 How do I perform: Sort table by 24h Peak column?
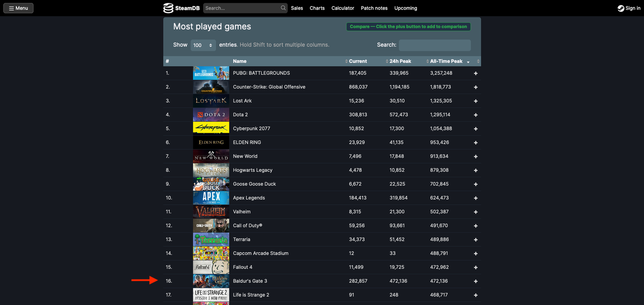pyautogui.click(x=400, y=61)
